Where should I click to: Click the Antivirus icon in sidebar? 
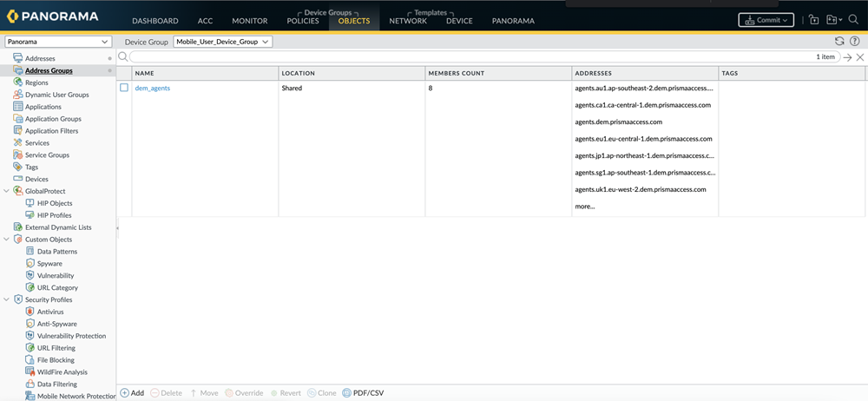click(30, 312)
